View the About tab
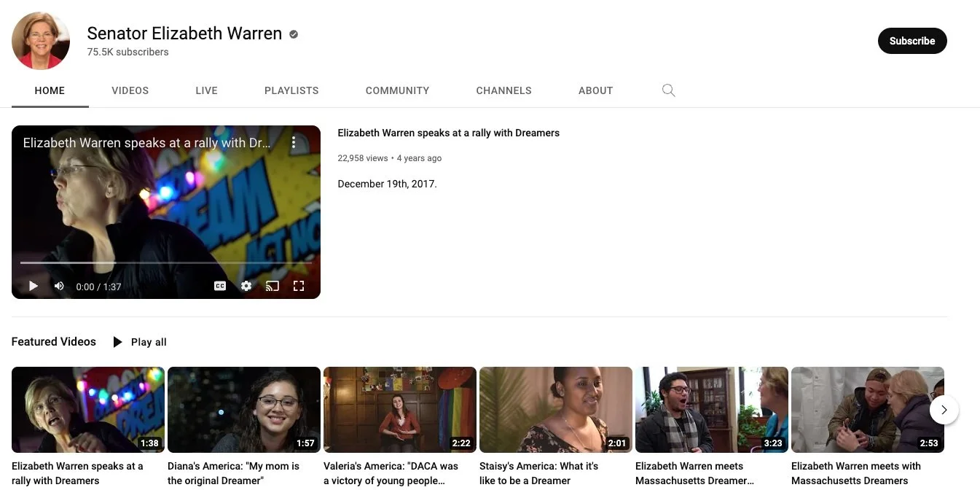The image size is (980, 490). [x=595, y=90]
